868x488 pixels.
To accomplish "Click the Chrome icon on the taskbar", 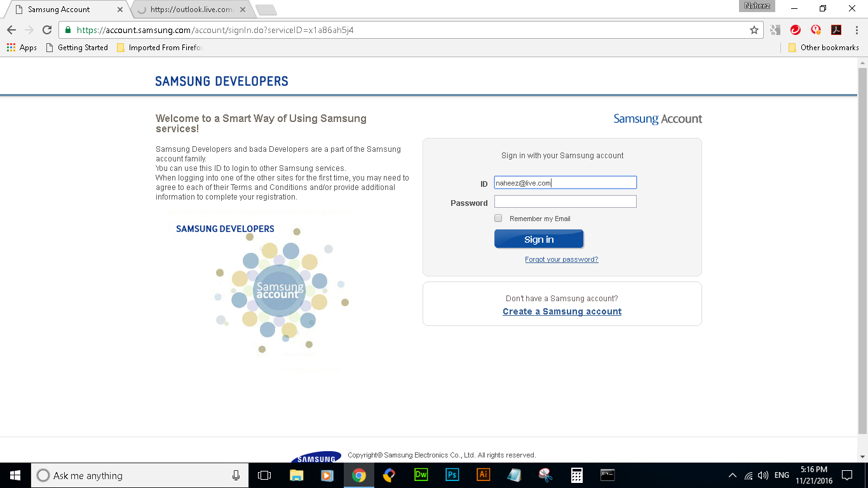I will pos(358,475).
